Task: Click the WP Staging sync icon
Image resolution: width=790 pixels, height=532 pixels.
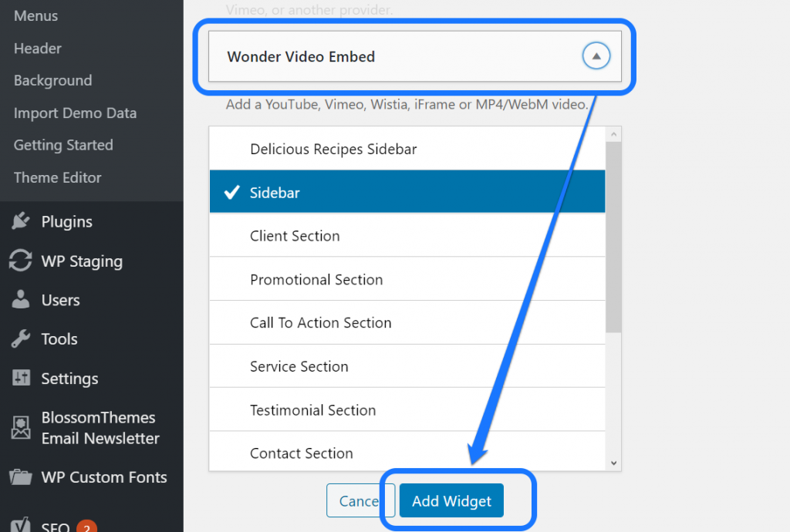Action: (20, 261)
